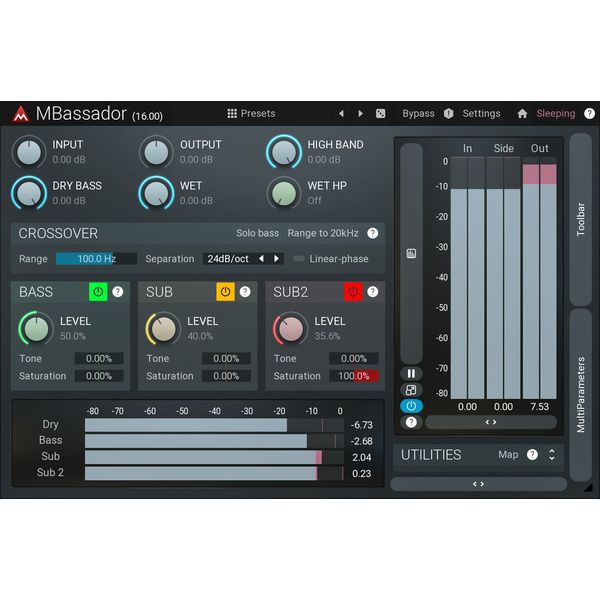Collapse the right side panel arrows
The image size is (600, 600).
[478, 484]
